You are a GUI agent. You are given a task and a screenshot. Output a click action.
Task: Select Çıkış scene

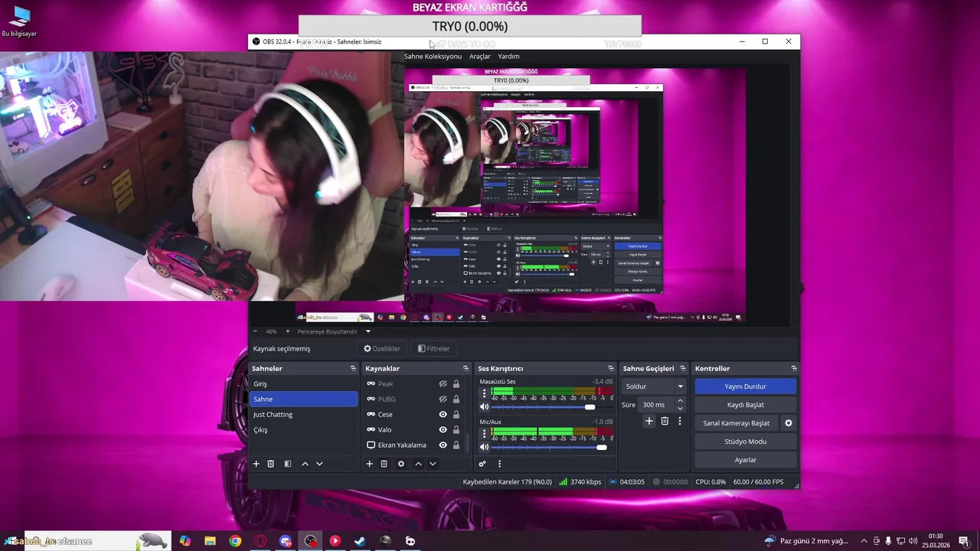[304, 430]
